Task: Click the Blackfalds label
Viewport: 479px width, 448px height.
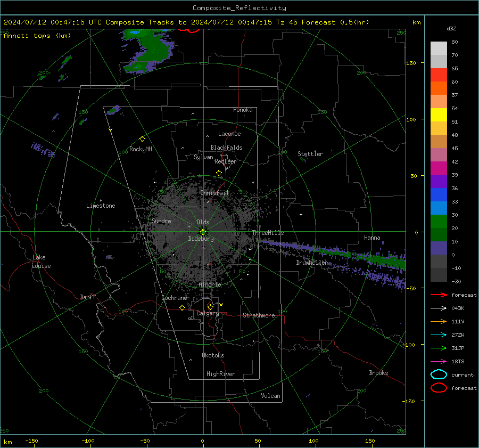Action: 226,148
